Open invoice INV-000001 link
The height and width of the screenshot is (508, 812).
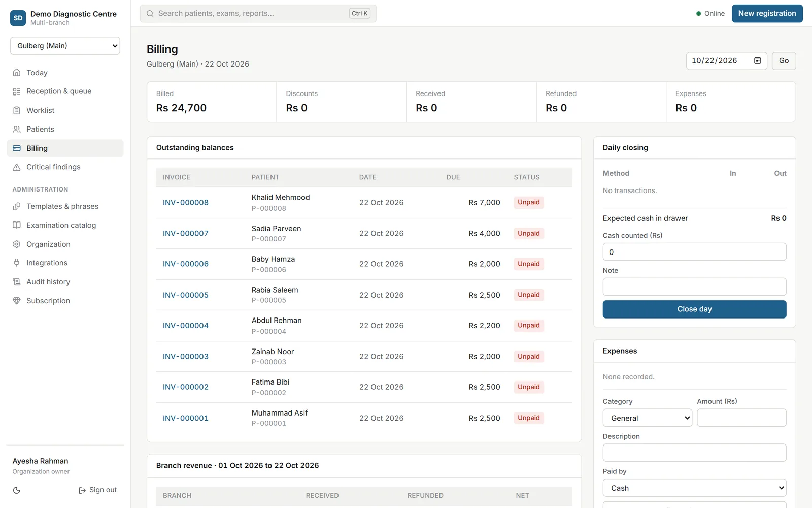186,418
